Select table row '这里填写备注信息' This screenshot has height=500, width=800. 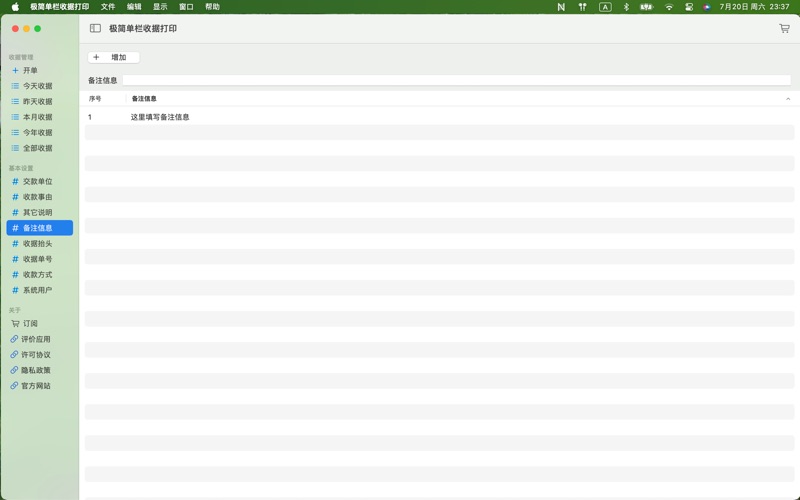point(439,117)
